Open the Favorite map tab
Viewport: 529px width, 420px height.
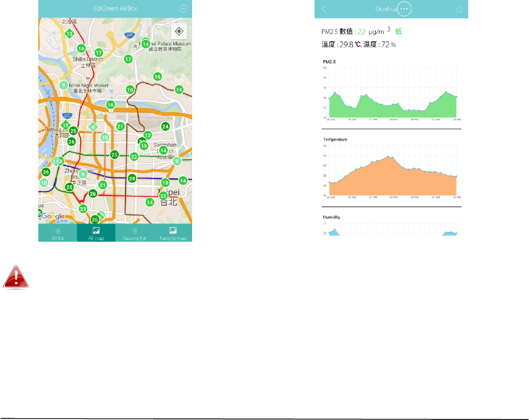[x=173, y=234]
